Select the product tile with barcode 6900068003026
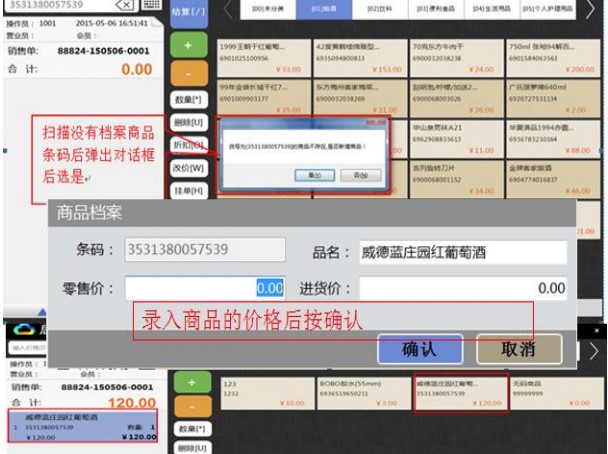 (457, 98)
